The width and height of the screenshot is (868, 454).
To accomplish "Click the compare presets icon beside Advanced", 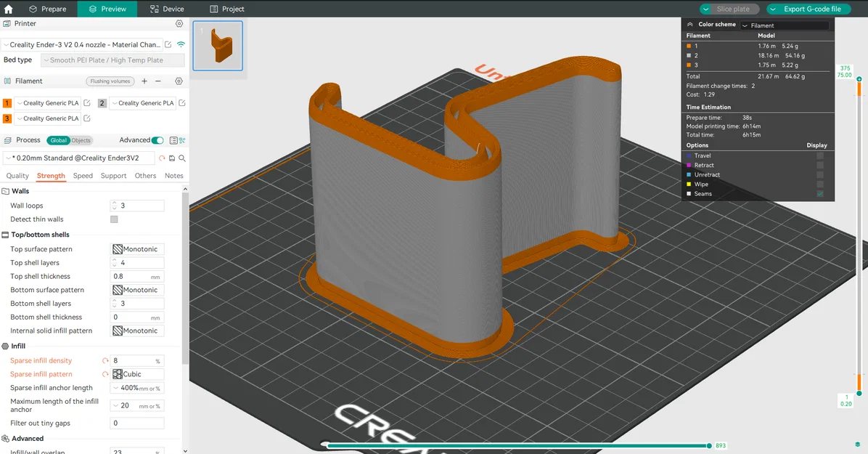I will point(182,140).
